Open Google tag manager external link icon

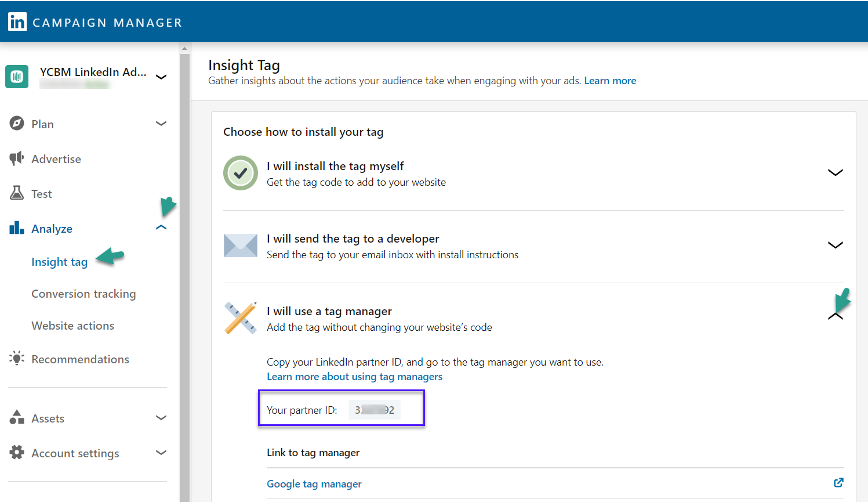tap(838, 483)
